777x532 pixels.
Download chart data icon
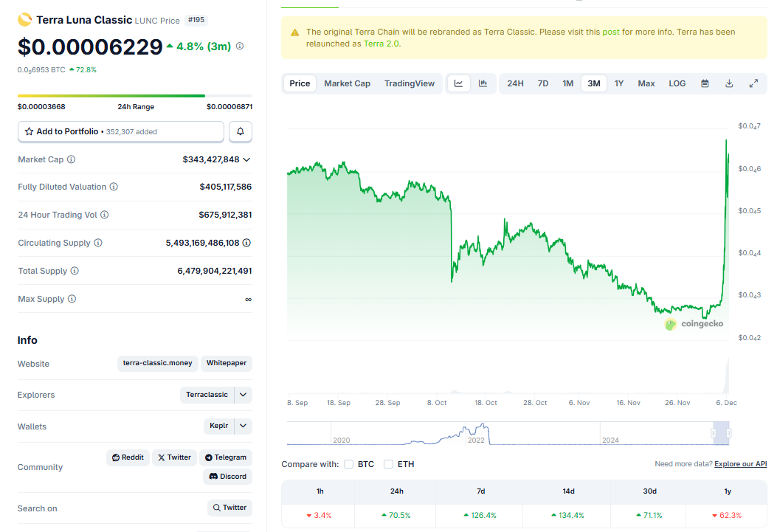coord(729,83)
